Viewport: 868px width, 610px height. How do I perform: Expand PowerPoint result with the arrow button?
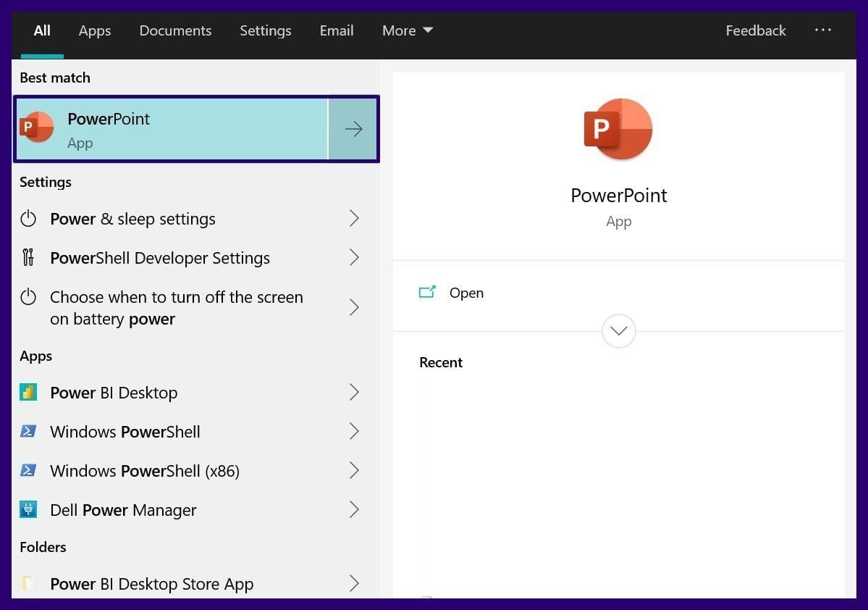[354, 129]
